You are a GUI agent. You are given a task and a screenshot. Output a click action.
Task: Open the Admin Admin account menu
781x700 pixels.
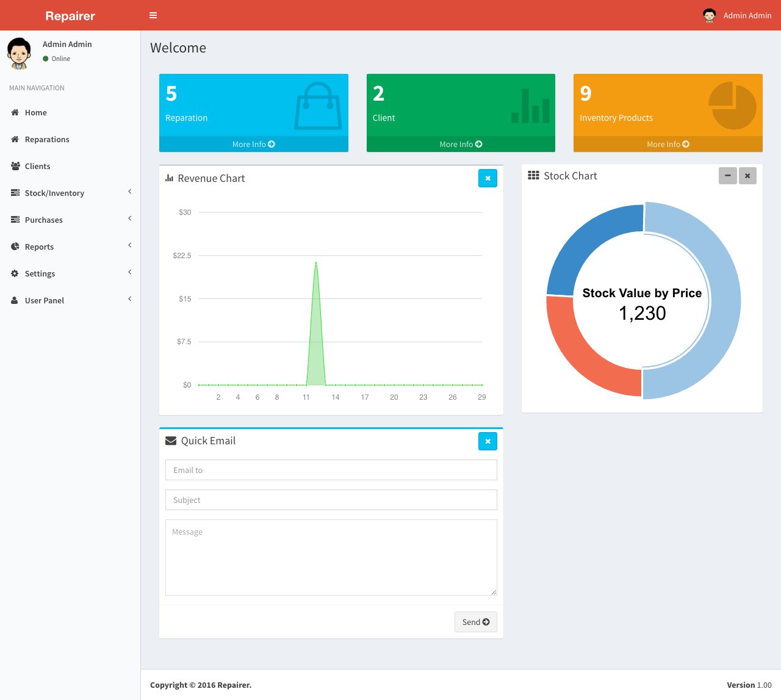[x=736, y=15]
